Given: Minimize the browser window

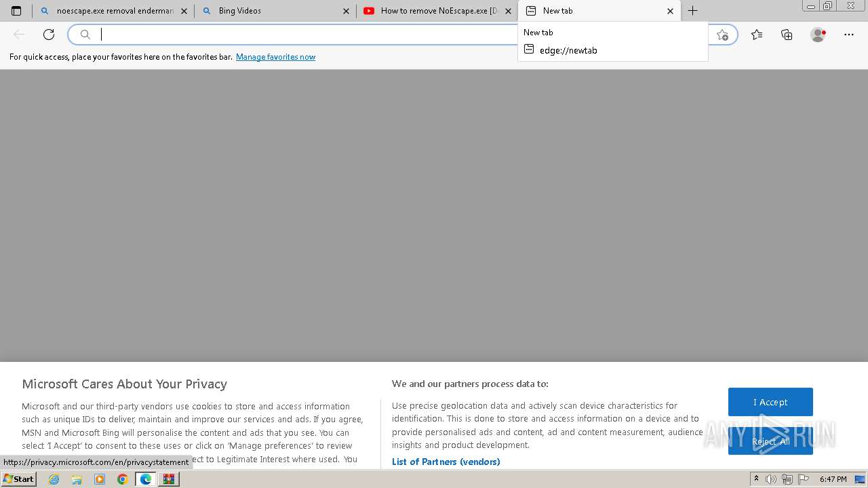Looking at the screenshot, I should coord(810,6).
